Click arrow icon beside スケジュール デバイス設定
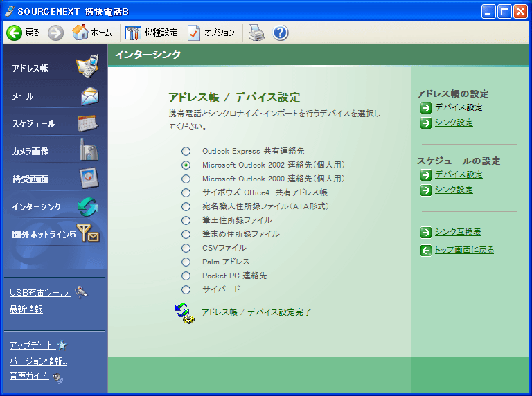The width and height of the screenshot is (532, 396). pyautogui.click(x=426, y=175)
